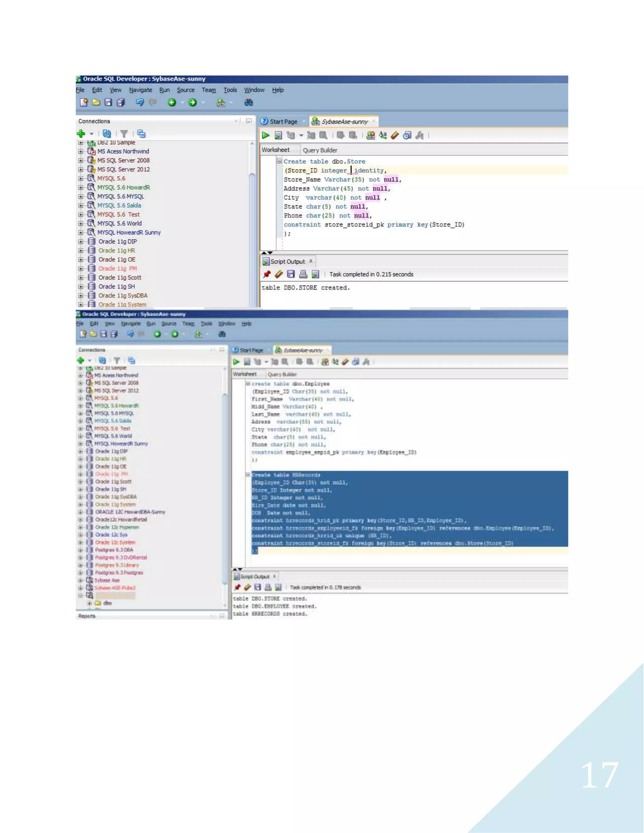
Task: Click pin icon in upper Script Output toolbar
Action: coord(267,274)
